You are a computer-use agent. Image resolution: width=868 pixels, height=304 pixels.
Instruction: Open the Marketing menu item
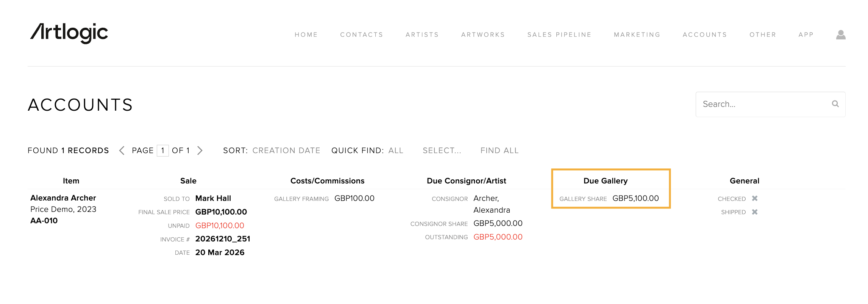pos(637,35)
